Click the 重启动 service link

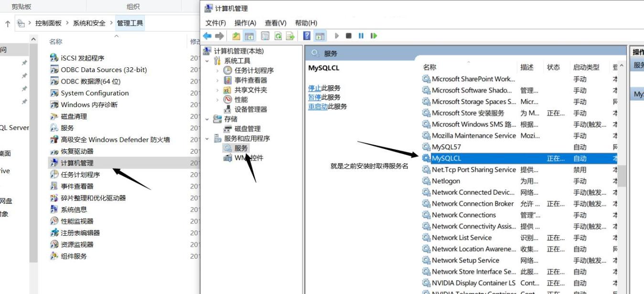[x=318, y=106]
